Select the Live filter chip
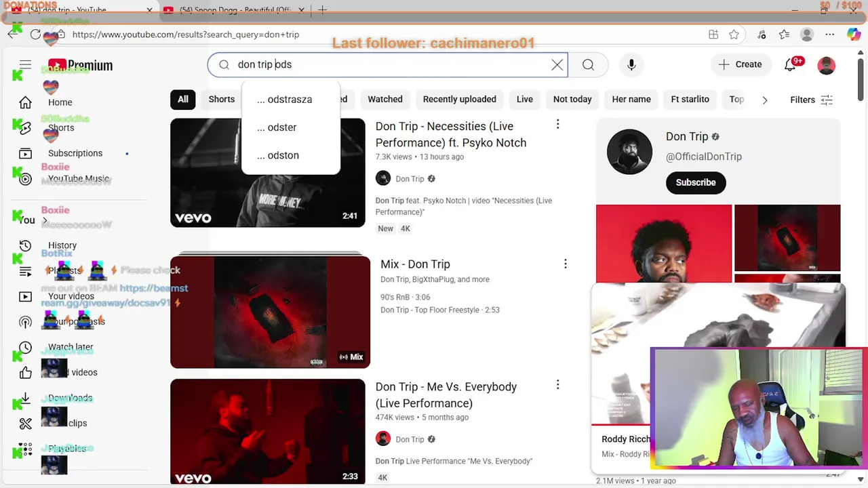 click(x=525, y=99)
